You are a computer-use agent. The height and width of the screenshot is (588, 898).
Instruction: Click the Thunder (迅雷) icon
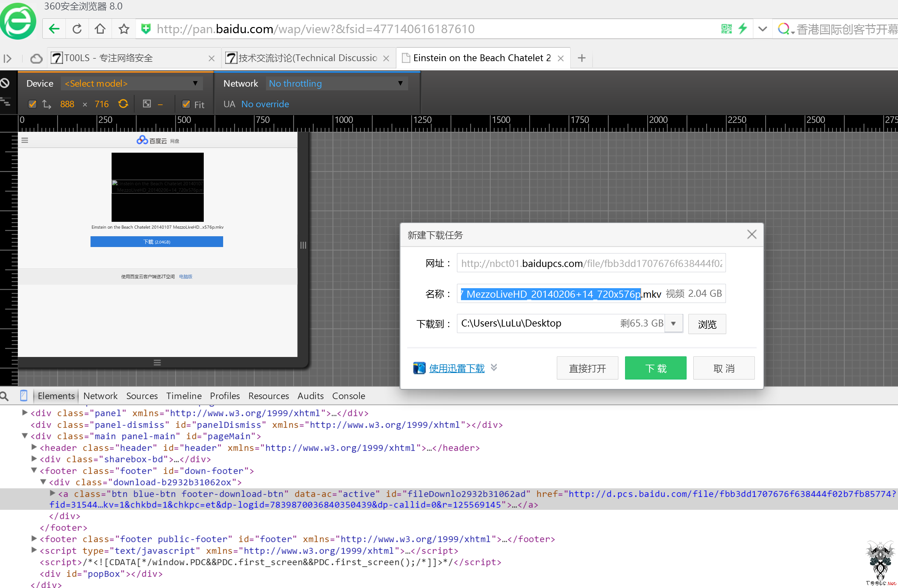click(419, 368)
